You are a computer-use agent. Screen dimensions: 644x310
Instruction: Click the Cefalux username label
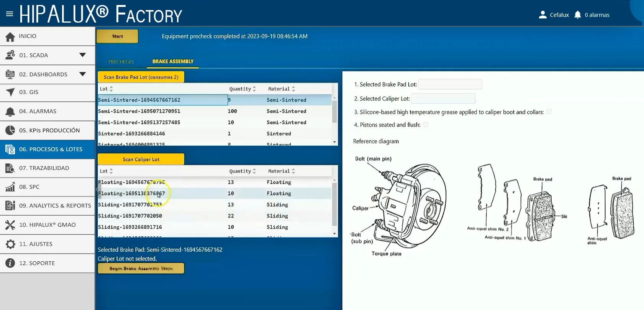click(559, 15)
